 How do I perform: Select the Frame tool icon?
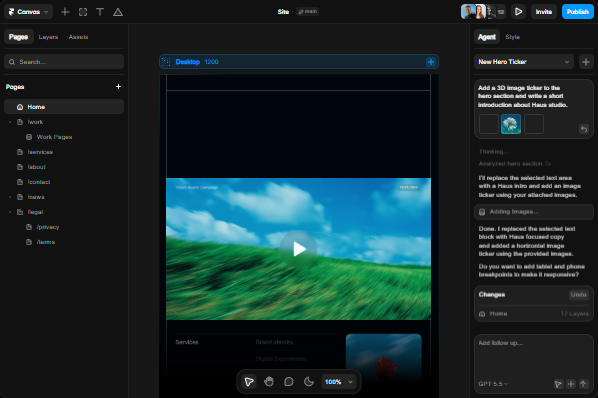83,12
